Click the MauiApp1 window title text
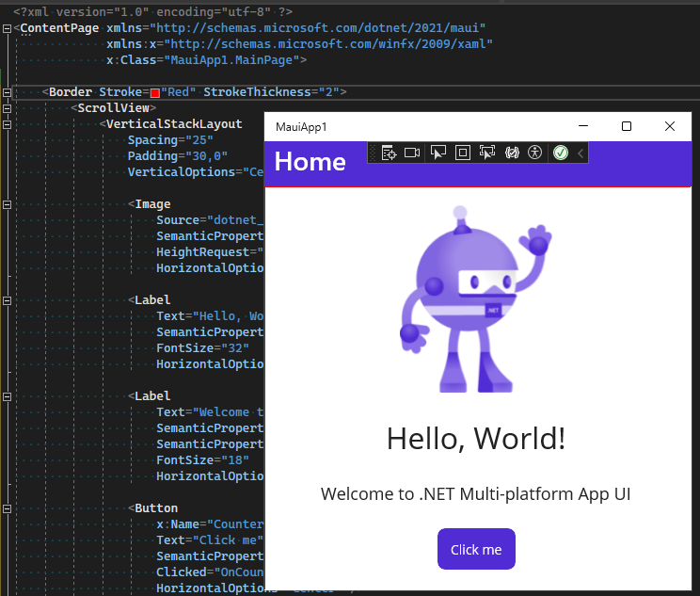Screen dimensions: 700x596 point(301,127)
